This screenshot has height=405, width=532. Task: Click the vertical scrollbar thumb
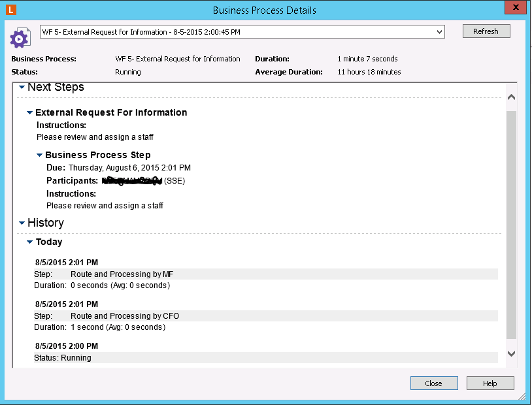[511, 222]
